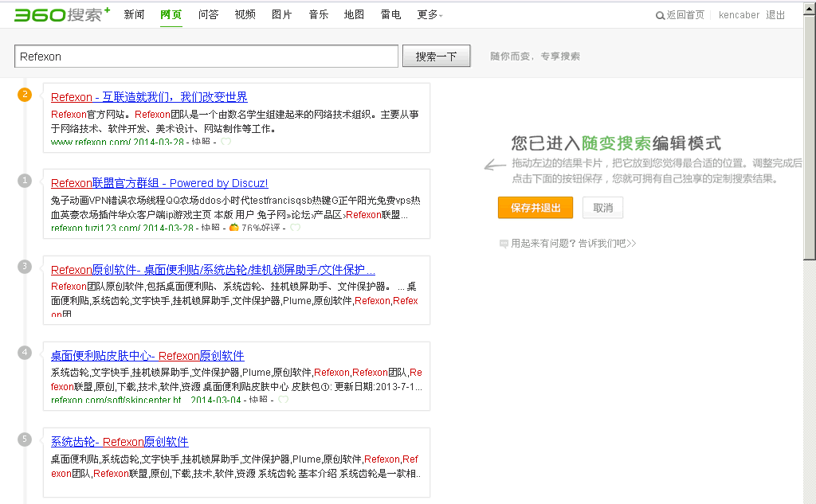Open the 雷电 tab
Screen dimensions: 816x504
pyautogui.click(x=390, y=14)
